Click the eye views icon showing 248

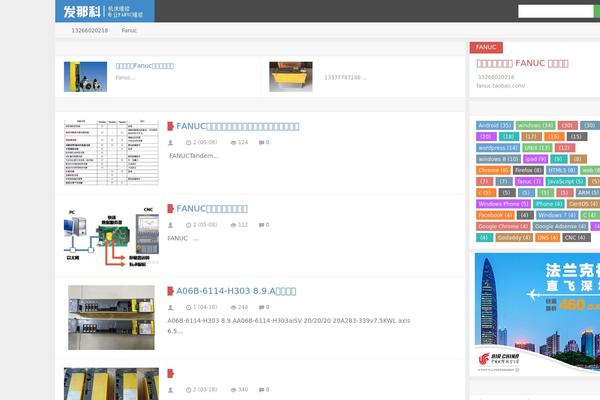point(233,307)
